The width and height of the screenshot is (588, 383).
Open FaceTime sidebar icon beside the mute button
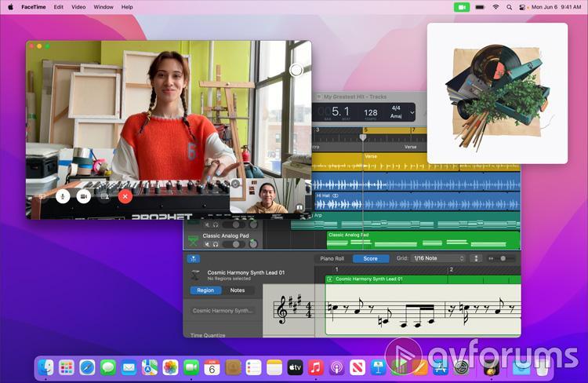(42, 196)
